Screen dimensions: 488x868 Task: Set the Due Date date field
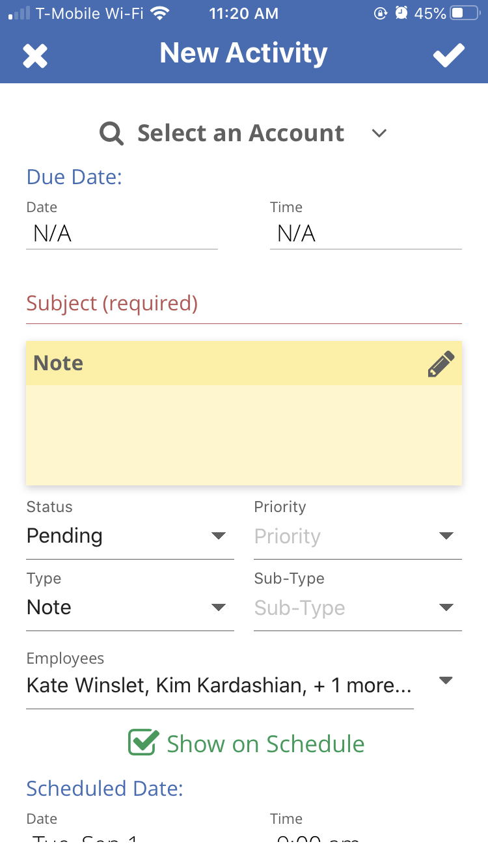(122, 234)
